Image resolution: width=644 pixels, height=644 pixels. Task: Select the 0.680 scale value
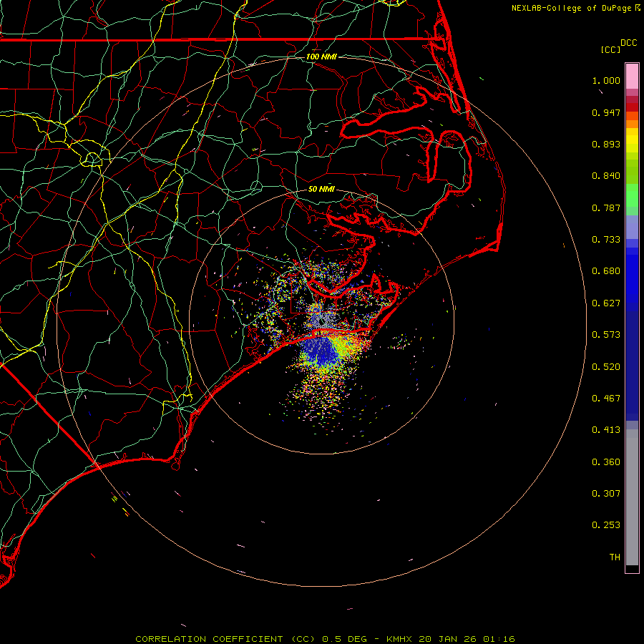click(x=606, y=271)
